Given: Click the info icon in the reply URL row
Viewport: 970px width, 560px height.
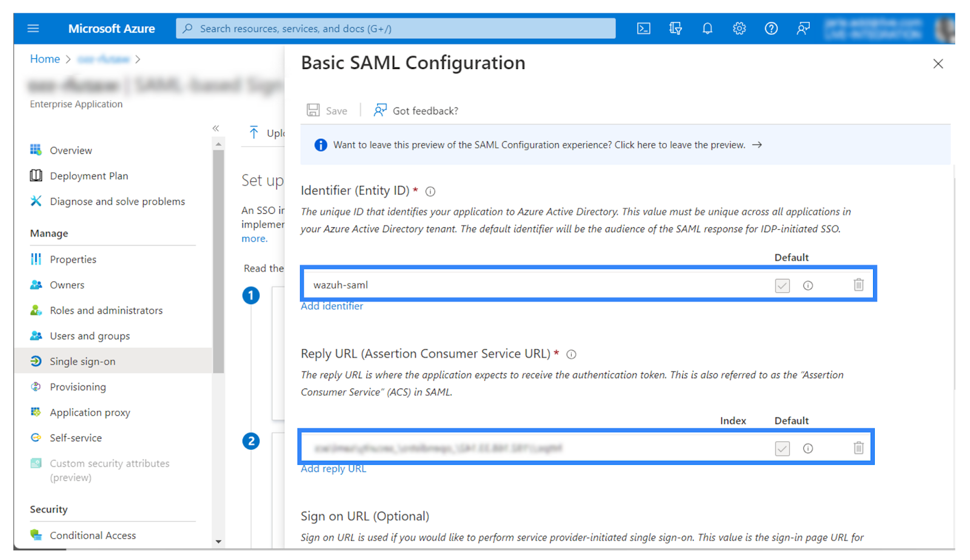Looking at the screenshot, I should tap(808, 448).
